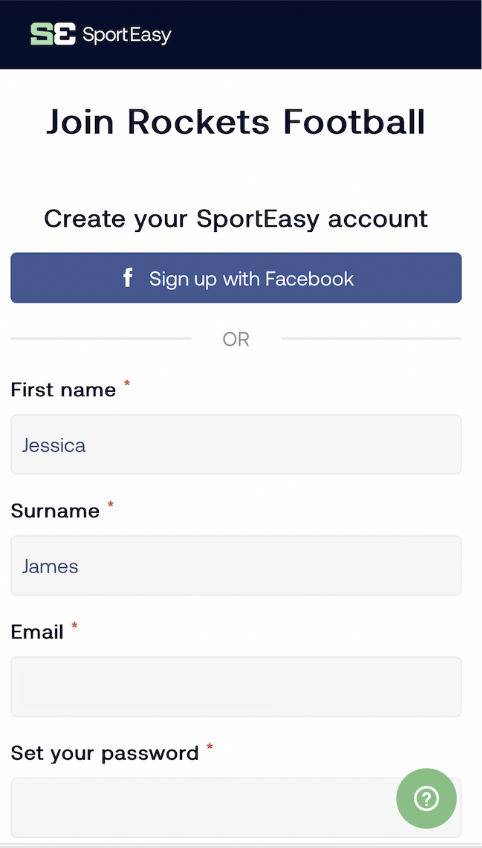This screenshot has height=848, width=482.
Task: Click the SportEasy wordmark in header
Action: (x=127, y=35)
